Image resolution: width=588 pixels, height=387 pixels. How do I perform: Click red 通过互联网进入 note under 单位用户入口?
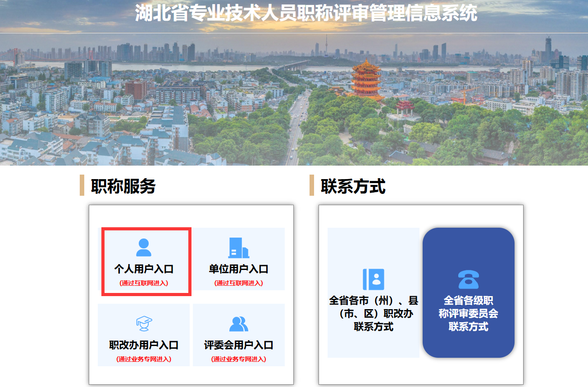pyautogui.click(x=238, y=283)
